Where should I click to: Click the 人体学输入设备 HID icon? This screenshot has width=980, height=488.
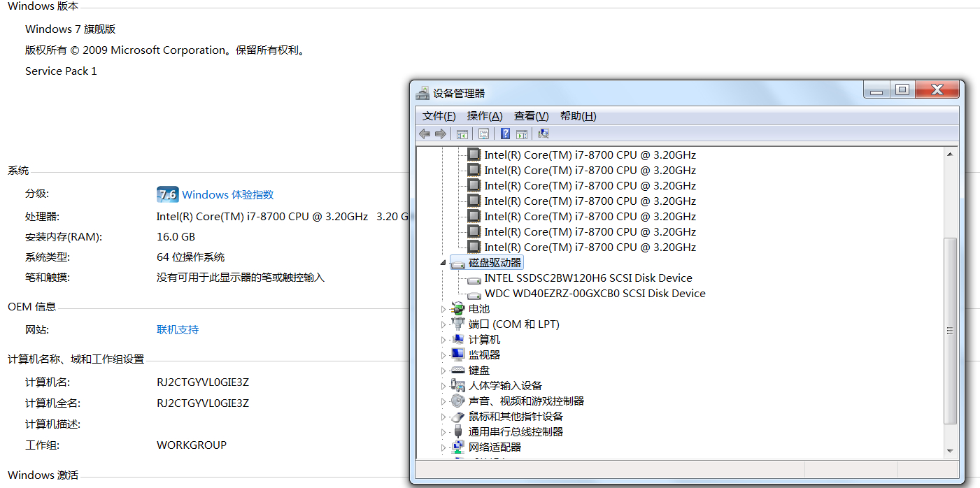click(x=458, y=386)
